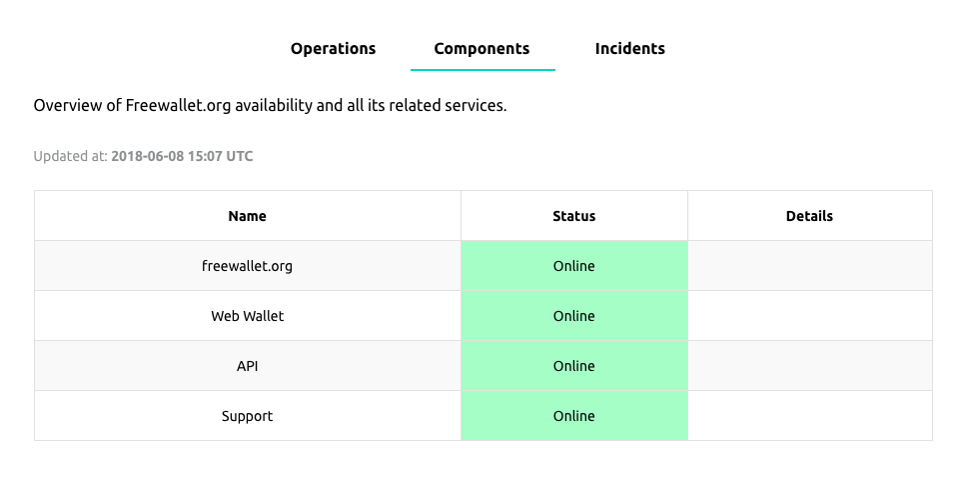Image resolution: width=980 pixels, height=477 pixels.
Task: Open the Incidents tab
Action: tap(630, 49)
